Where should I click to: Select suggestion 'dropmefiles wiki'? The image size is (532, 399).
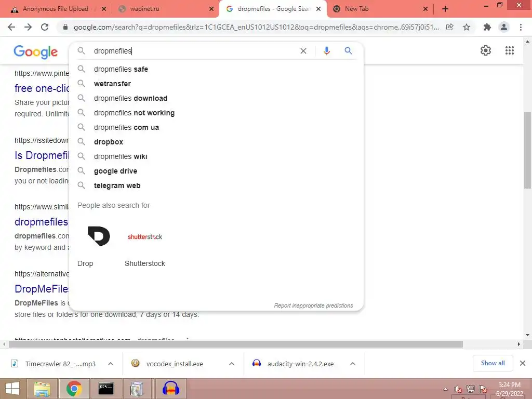point(216,157)
